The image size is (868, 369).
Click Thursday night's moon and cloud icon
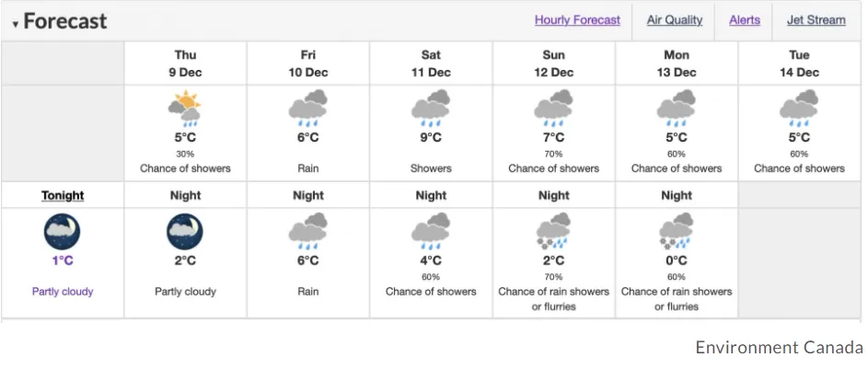point(185,233)
